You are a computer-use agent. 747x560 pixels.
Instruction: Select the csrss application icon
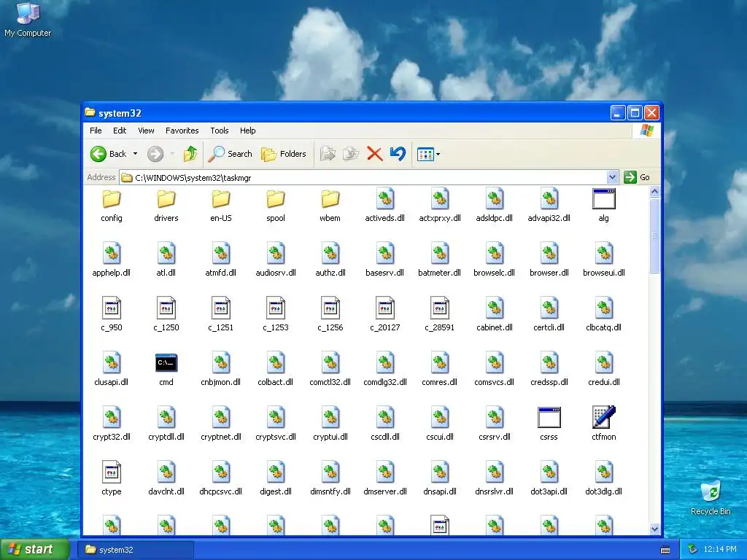pos(549,425)
